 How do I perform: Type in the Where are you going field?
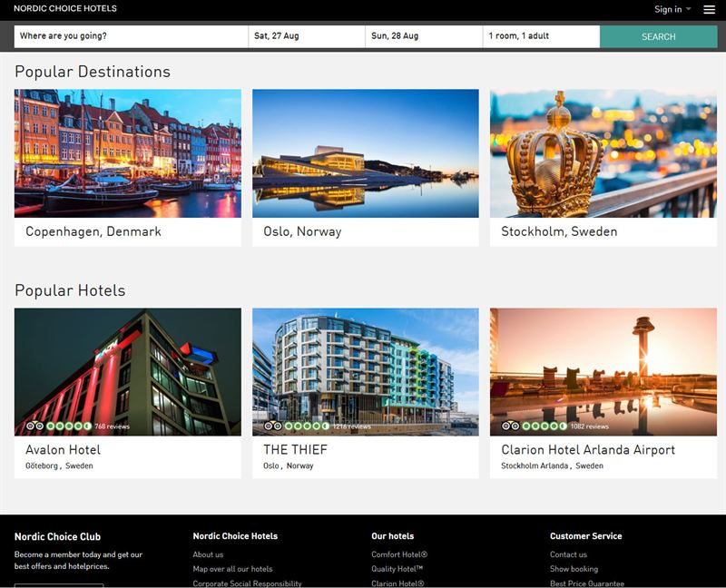click(x=131, y=36)
